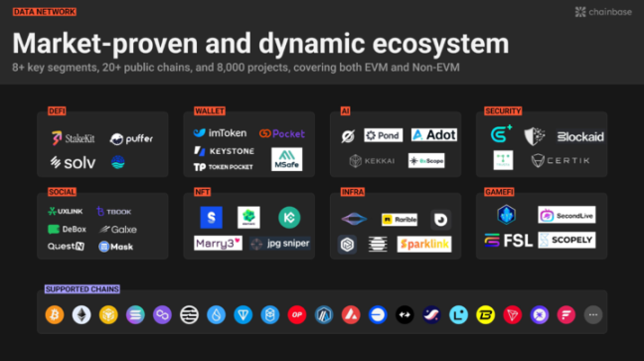Select the Arbitrum chain icon
This screenshot has height=361, width=644.
click(324, 315)
